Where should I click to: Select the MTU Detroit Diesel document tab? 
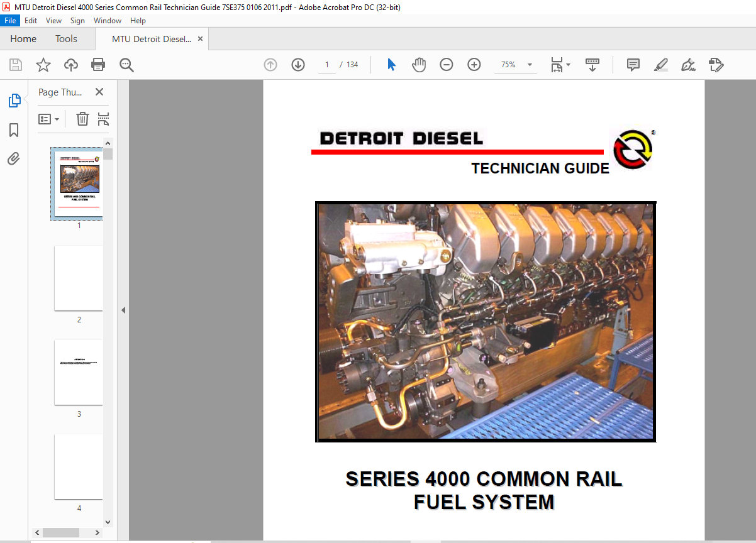(x=152, y=39)
